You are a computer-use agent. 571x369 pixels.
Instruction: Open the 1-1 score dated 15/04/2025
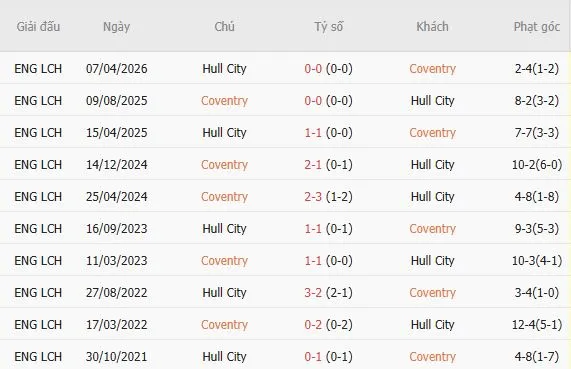(313, 133)
